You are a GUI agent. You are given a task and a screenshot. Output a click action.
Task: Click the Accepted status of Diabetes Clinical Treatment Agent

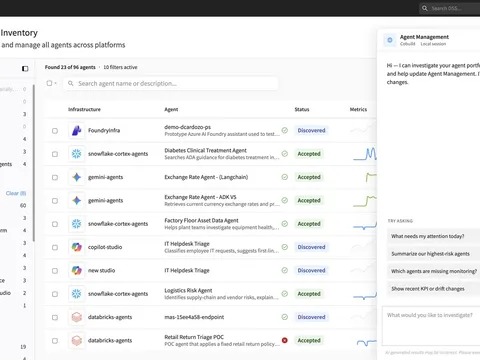[x=309, y=154]
